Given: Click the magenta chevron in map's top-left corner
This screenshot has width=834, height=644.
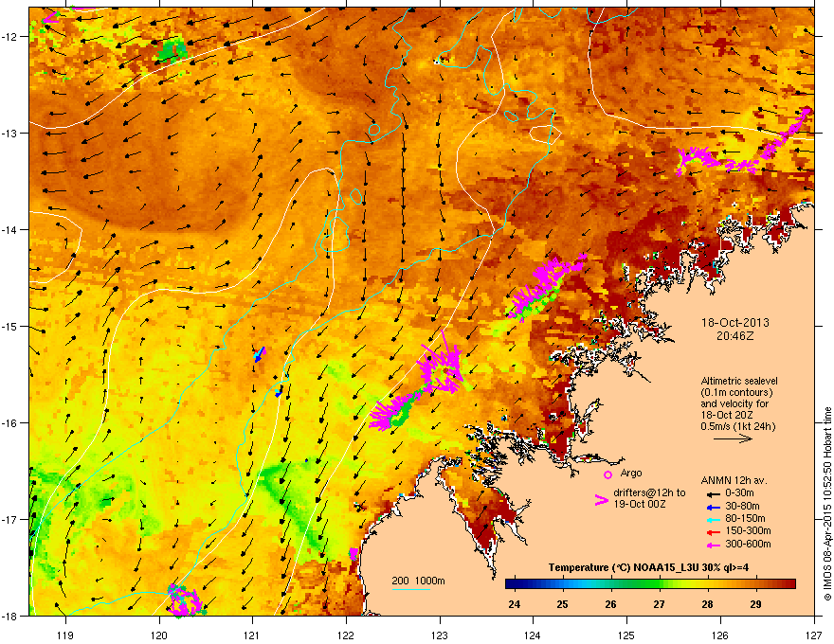Looking at the screenshot, I should tap(49, 18).
